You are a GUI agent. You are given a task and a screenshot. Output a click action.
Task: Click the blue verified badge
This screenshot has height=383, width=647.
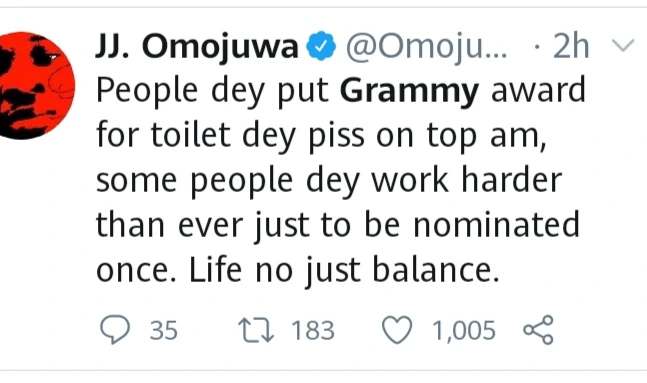pos(321,46)
